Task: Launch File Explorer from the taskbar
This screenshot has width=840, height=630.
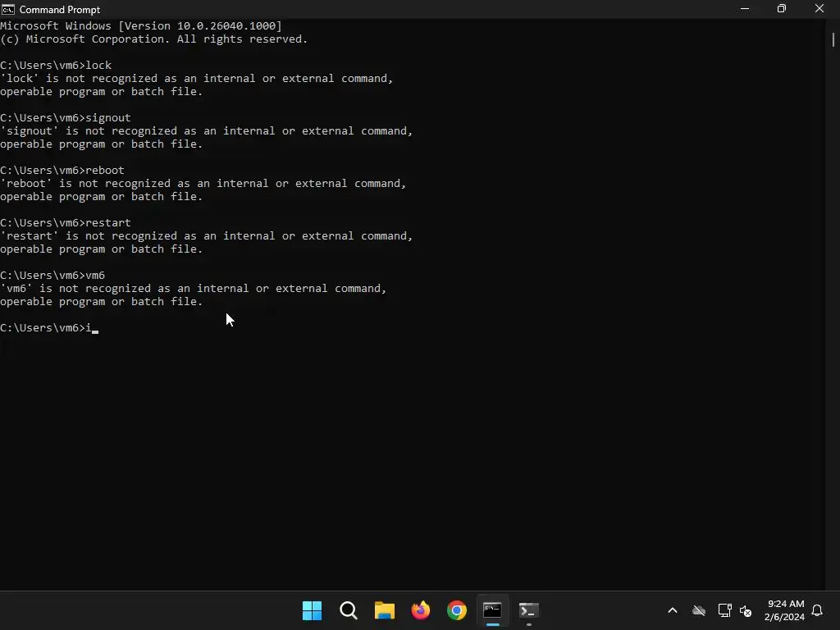Action: click(384, 610)
